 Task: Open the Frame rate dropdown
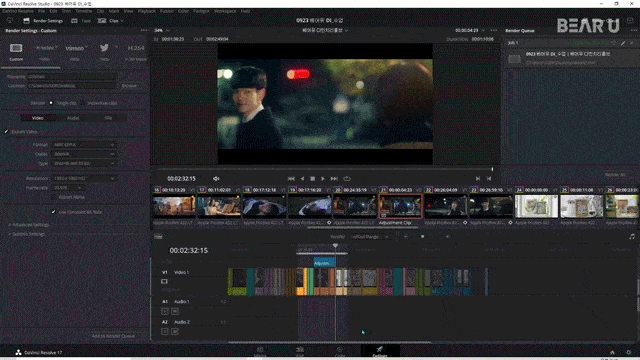coord(67,188)
